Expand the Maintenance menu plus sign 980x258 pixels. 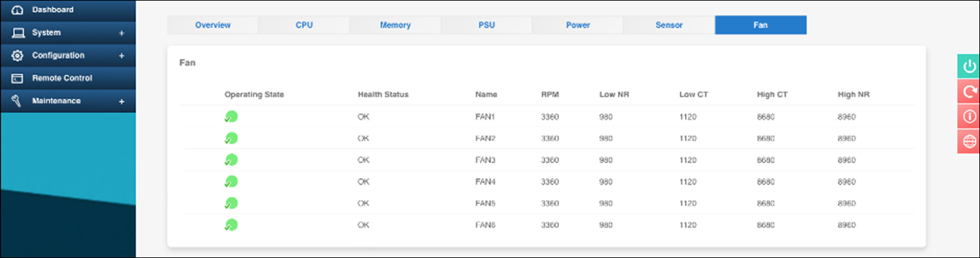point(121,101)
